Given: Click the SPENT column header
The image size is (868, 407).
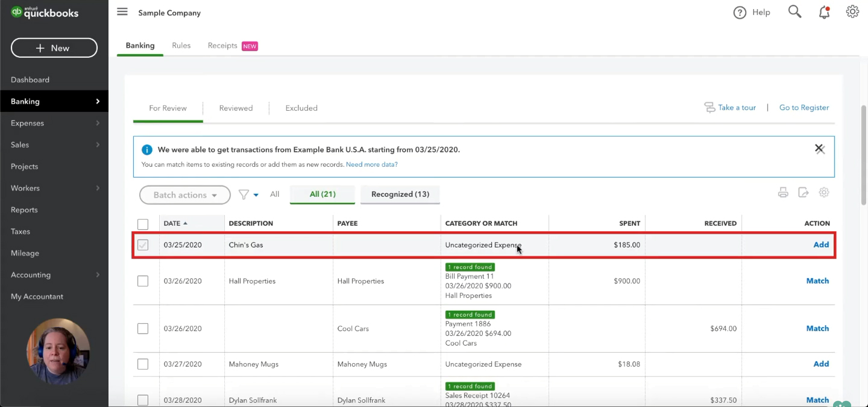Looking at the screenshot, I should click(x=629, y=223).
